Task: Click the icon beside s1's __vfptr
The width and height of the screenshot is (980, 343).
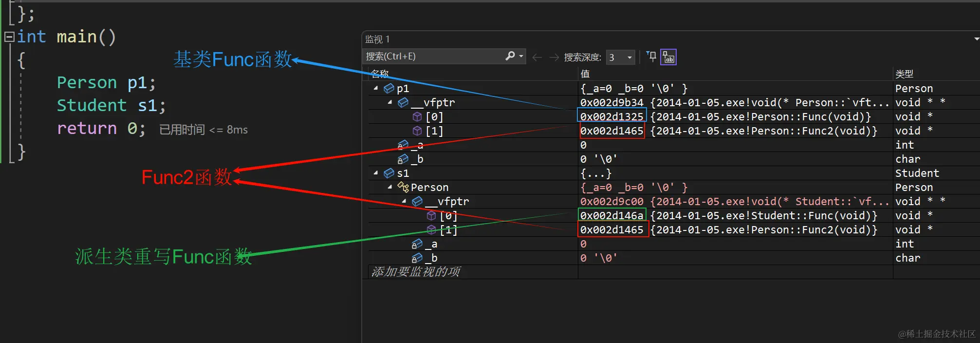Action: coord(417,201)
